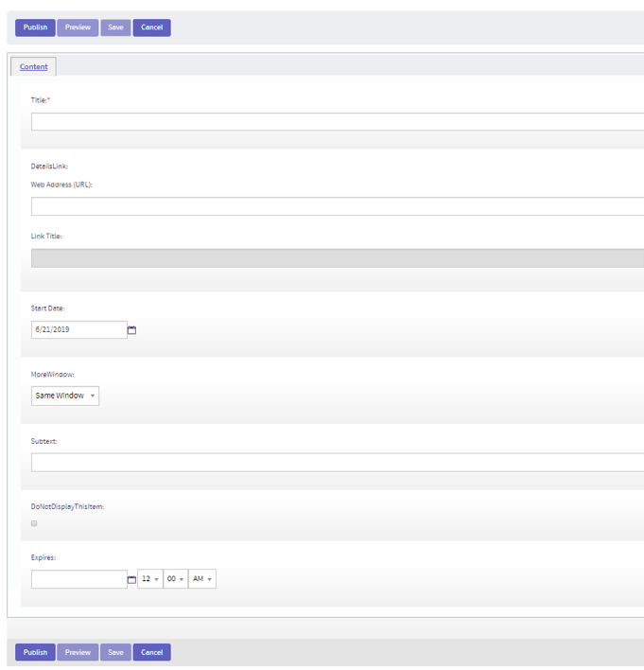
Task: Click the top Preview button
Action: point(78,27)
